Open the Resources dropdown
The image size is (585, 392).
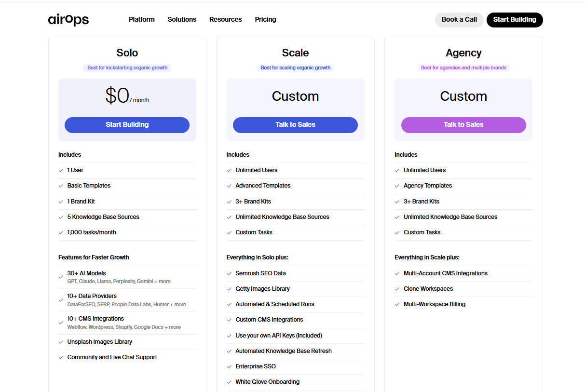coord(225,19)
